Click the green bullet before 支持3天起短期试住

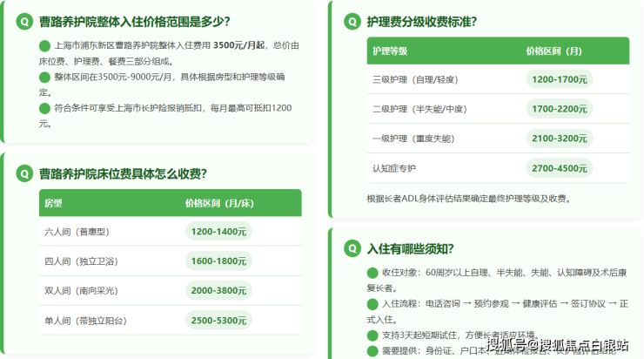coord(372,335)
